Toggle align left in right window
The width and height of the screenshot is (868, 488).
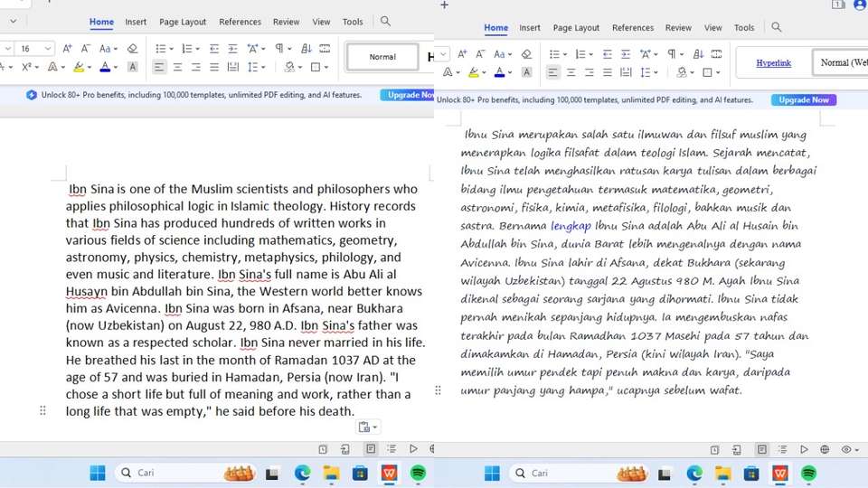552,72
